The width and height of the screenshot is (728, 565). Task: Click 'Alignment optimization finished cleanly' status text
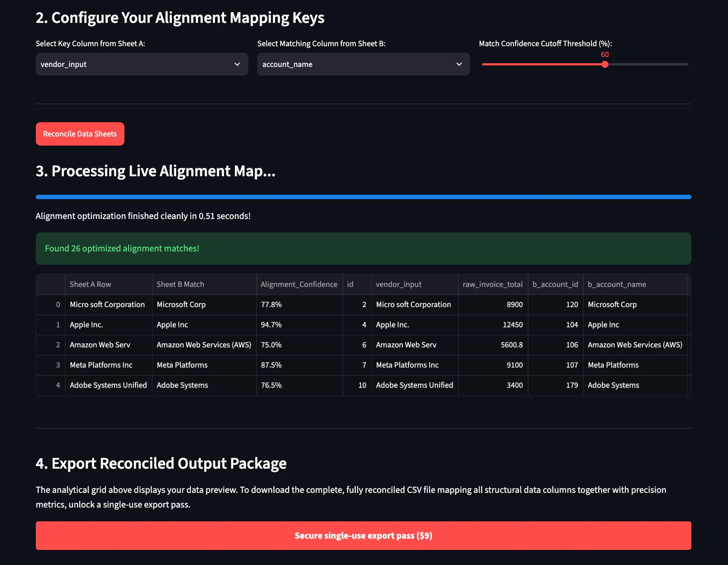point(143,216)
